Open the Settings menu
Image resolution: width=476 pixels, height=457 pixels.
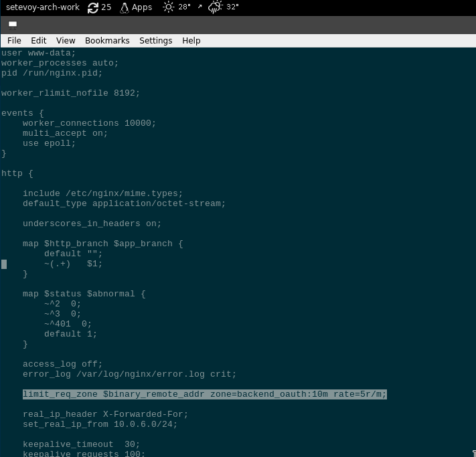pos(156,41)
